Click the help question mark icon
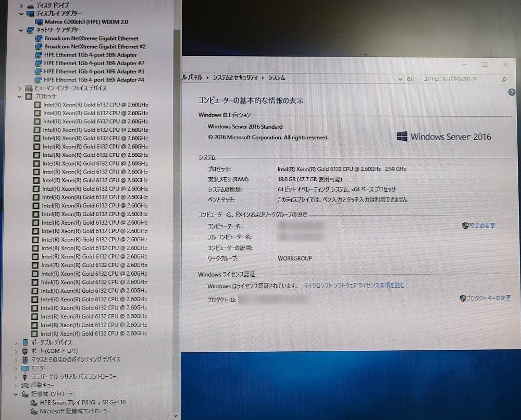 click(512, 92)
